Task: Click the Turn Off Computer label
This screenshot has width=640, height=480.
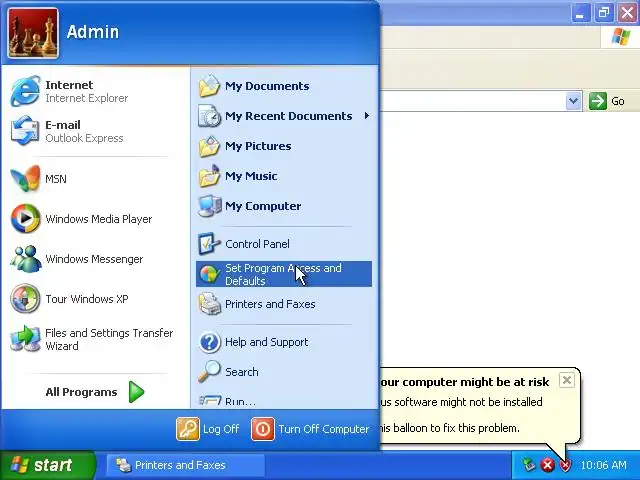Action: coord(324,429)
